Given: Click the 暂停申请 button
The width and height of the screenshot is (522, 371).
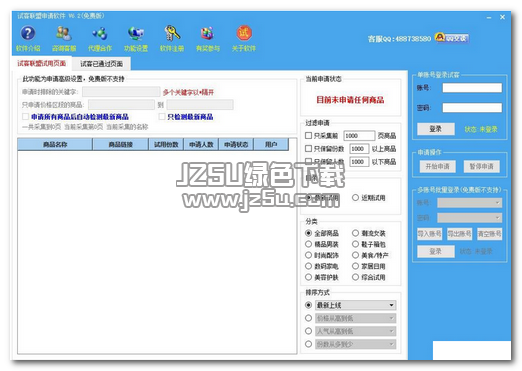Looking at the screenshot, I should (482, 166).
